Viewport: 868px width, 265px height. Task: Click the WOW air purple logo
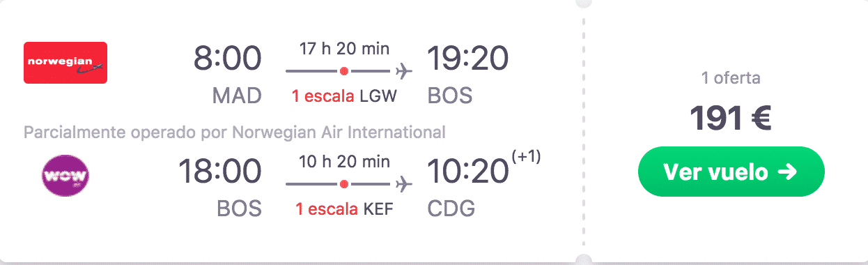pyautogui.click(x=65, y=175)
